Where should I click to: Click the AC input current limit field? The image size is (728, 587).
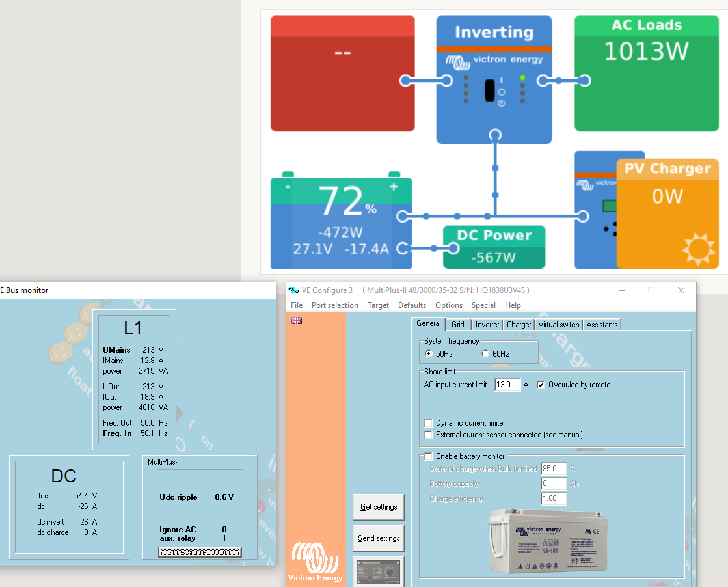click(x=507, y=385)
